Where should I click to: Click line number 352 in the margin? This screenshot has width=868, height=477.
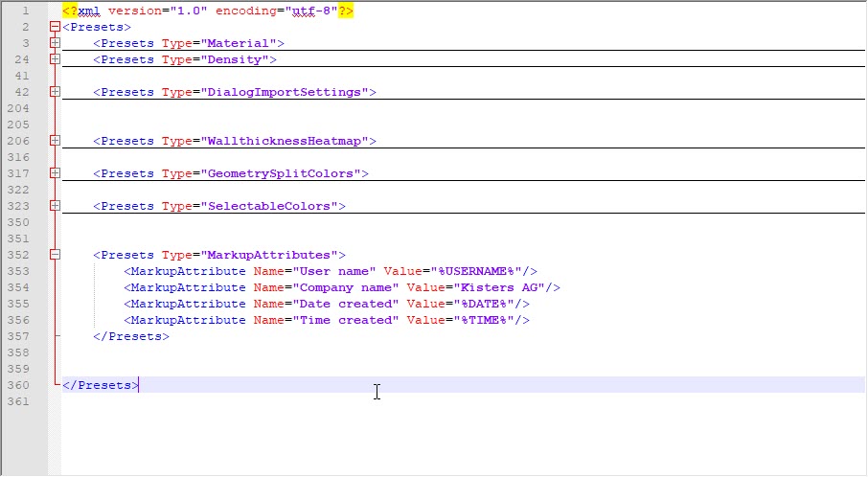pyautogui.click(x=18, y=255)
